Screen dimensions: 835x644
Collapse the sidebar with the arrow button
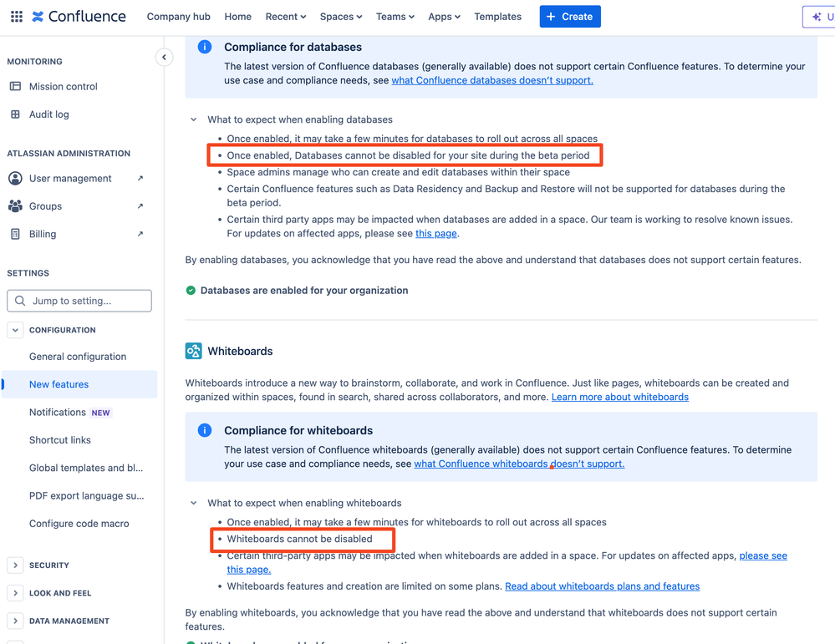[x=164, y=57]
